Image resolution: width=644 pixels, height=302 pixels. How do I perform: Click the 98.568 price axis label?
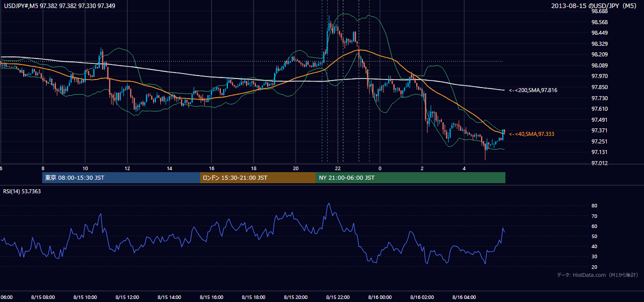click(x=600, y=22)
